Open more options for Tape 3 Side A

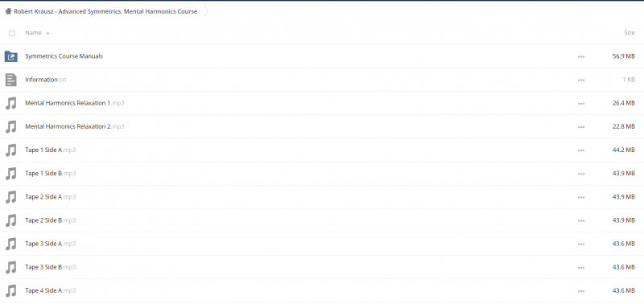581,244
